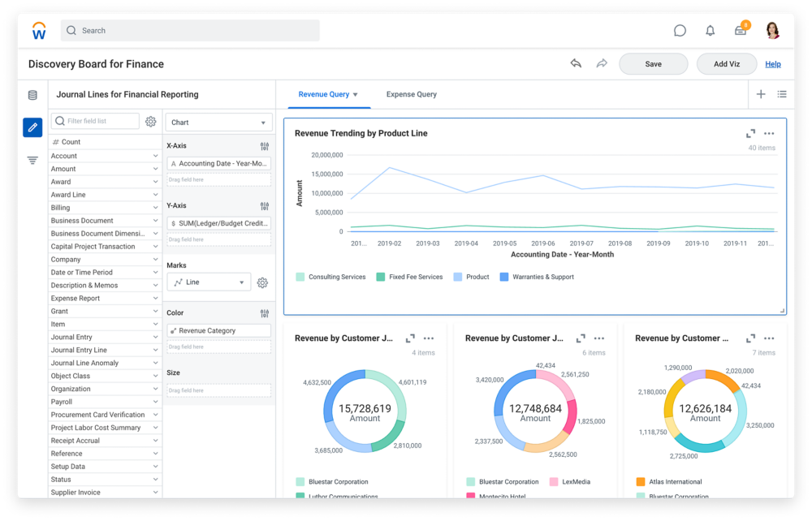
Task: Expand Revenue Trending chart to fullscreen
Action: point(751,134)
